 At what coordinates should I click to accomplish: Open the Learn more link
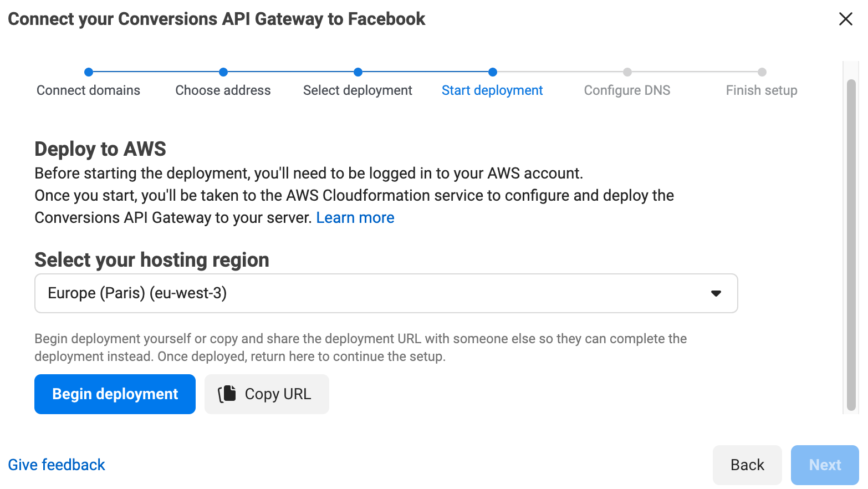click(x=355, y=218)
